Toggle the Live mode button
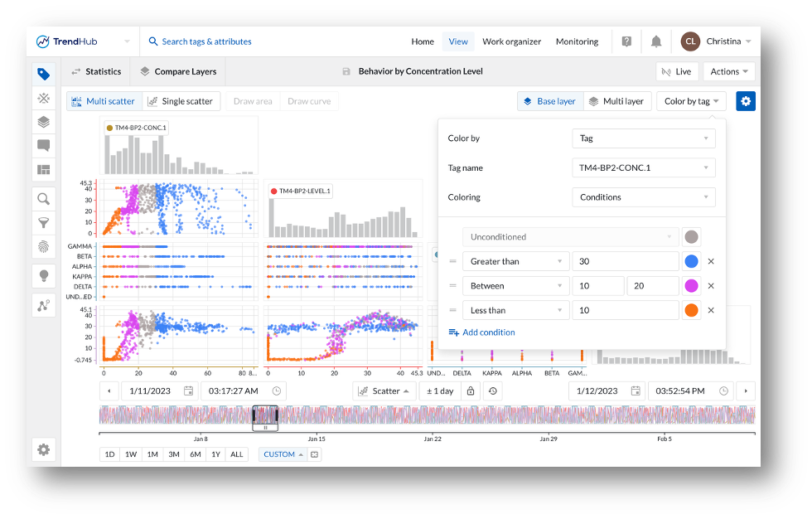 click(x=676, y=71)
